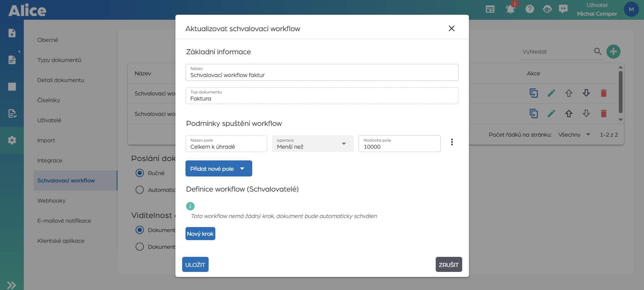This screenshot has width=644, height=290.
Task: Go to Typy dokumentů in settings menu
Action: pyautogui.click(x=59, y=60)
